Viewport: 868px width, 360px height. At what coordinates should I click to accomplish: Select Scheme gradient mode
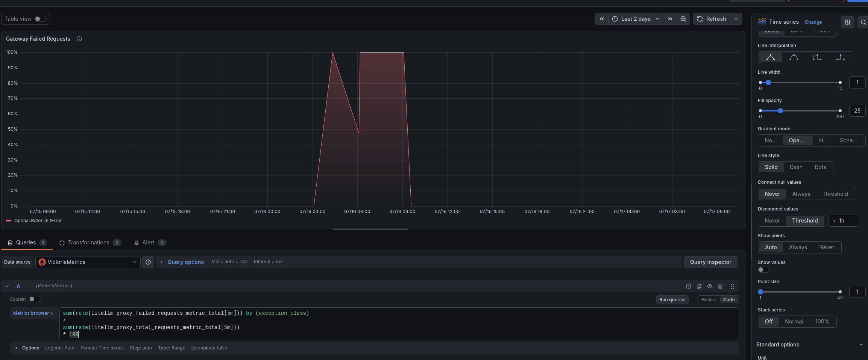point(848,140)
